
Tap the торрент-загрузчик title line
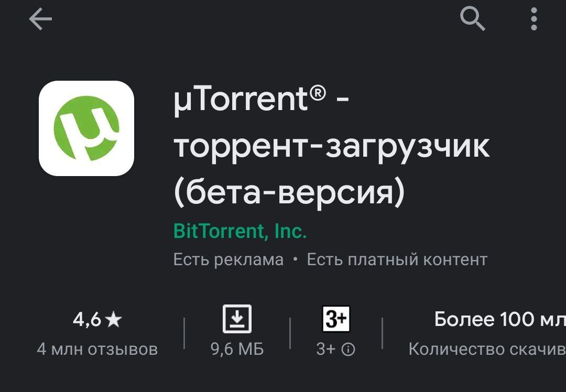pyautogui.click(x=331, y=147)
